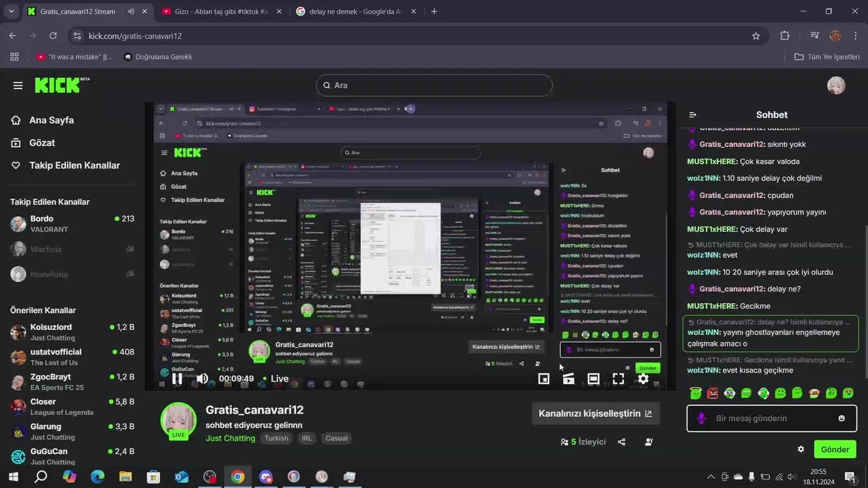Open 'It was a mistake' bookmark
The height and width of the screenshot is (488, 868).
pos(75,57)
